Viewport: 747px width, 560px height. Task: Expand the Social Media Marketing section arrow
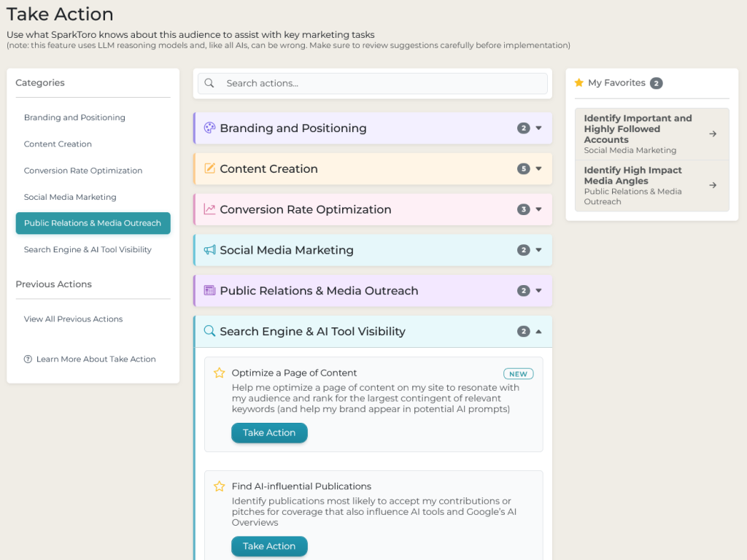pyautogui.click(x=538, y=250)
